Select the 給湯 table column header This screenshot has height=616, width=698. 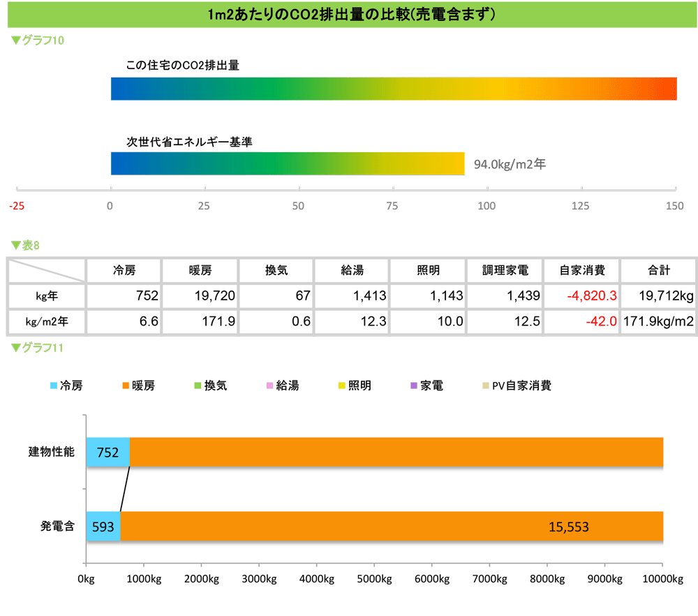[x=352, y=270]
